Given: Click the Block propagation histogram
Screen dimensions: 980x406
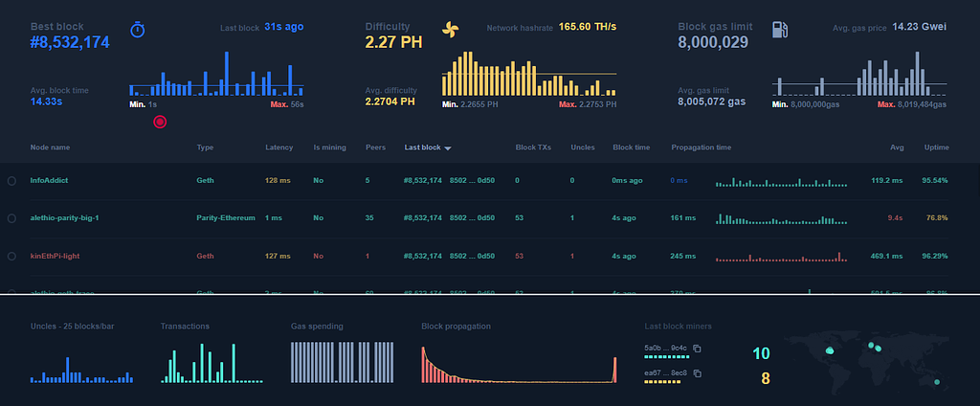Looking at the screenshot, I should (x=520, y=365).
